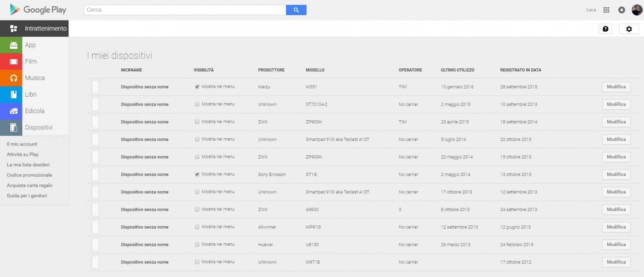This screenshot has height=277, width=644.
Task: Click the Cerca search input field
Action: (x=184, y=10)
